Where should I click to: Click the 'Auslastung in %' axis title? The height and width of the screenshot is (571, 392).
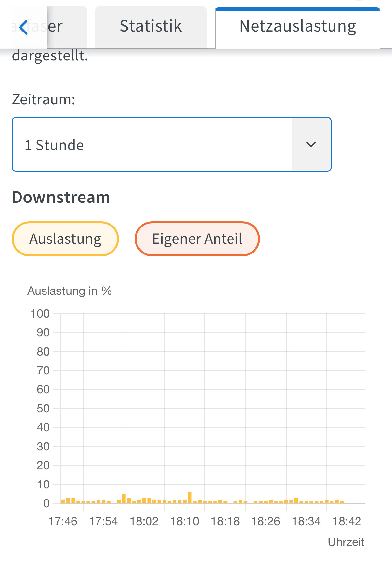click(70, 291)
